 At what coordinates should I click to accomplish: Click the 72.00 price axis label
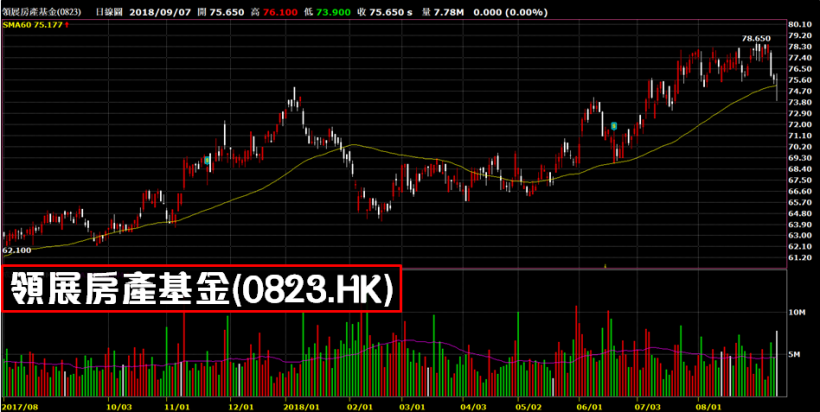pos(800,124)
